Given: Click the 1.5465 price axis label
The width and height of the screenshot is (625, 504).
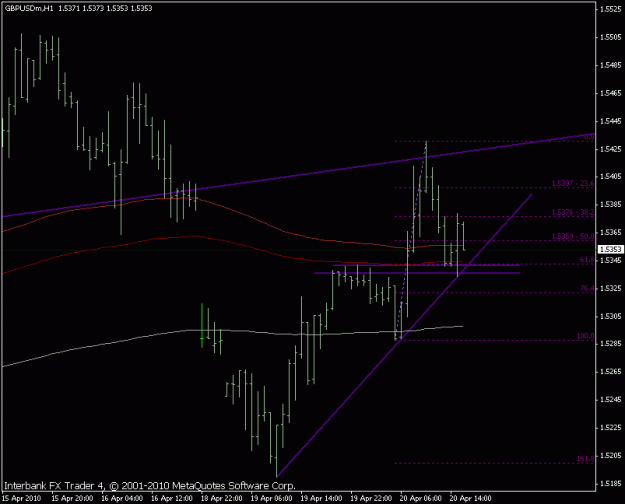Looking at the screenshot, I should [611, 93].
